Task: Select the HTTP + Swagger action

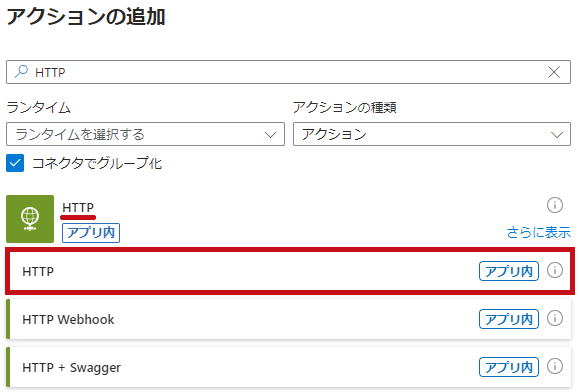Action: (289, 367)
